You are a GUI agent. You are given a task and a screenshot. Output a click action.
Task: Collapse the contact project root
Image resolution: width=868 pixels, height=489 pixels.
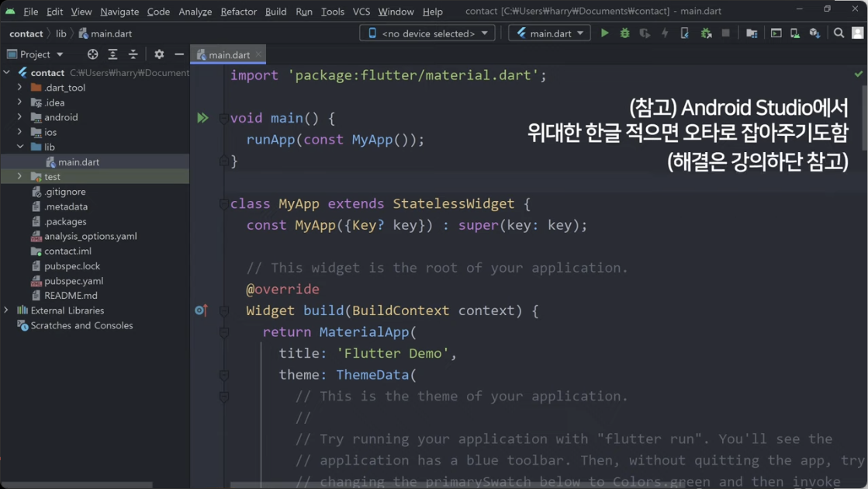tap(7, 72)
